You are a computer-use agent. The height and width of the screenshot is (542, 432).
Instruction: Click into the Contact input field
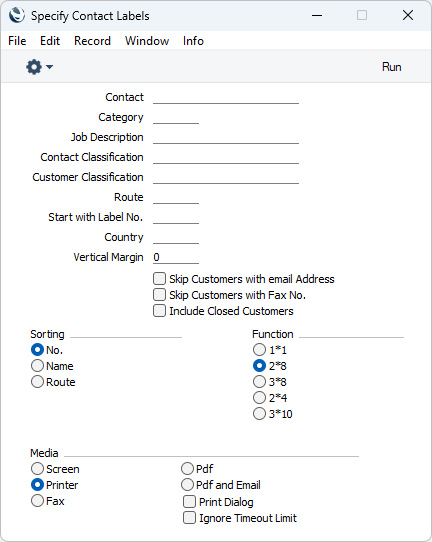click(x=226, y=97)
